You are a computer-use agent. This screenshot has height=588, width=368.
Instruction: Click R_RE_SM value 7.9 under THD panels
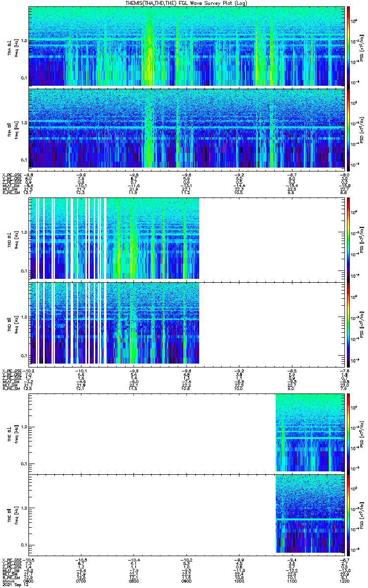click(x=345, y=389)
